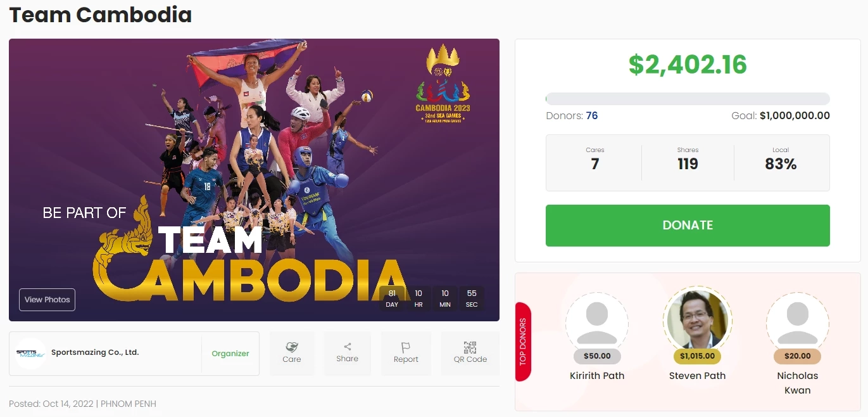Click the Sportsmazing organizer logo

[30, 354]
